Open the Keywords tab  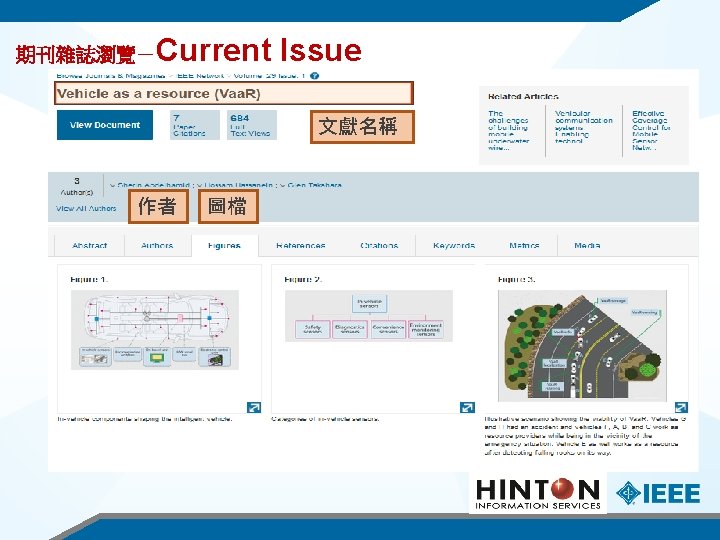click(454, 246)
